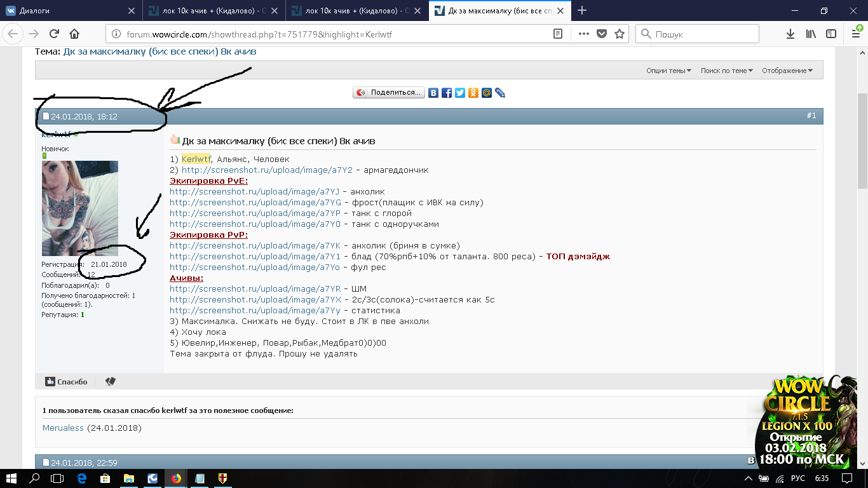Expand the Отображение dropdown
868x488 pixels.
(x=787, y=71)
